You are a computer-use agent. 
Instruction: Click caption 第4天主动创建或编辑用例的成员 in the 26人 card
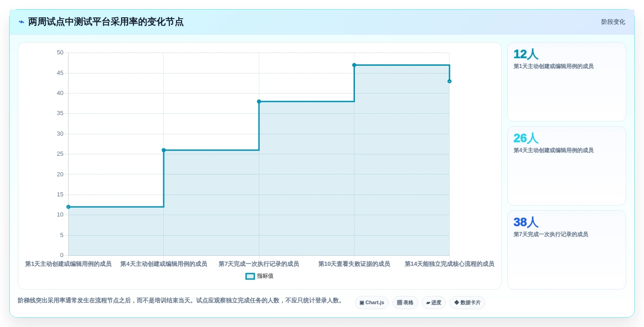pos(553,150)
